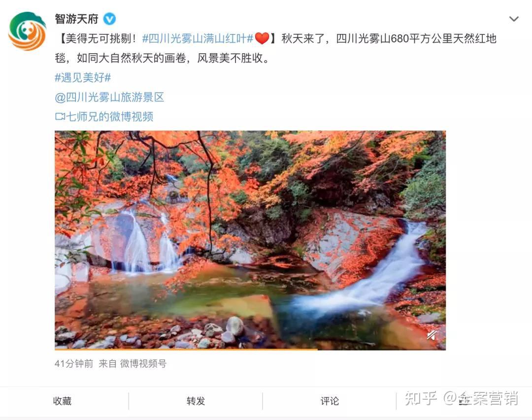This screenshot has width=532, height=420.
Task: Click the blue verified badge icon
Action: 109,19
